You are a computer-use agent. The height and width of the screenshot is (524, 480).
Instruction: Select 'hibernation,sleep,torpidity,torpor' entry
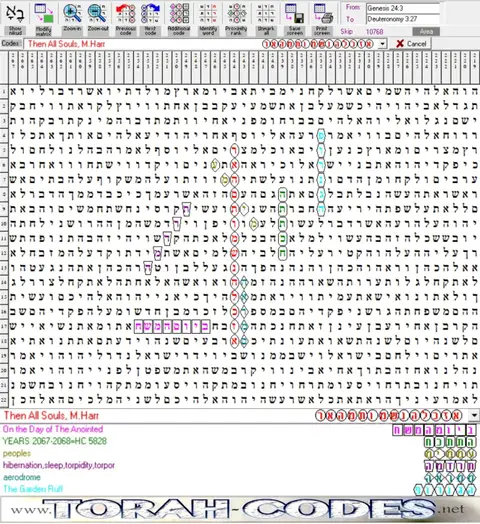click(x=59, y=465)
